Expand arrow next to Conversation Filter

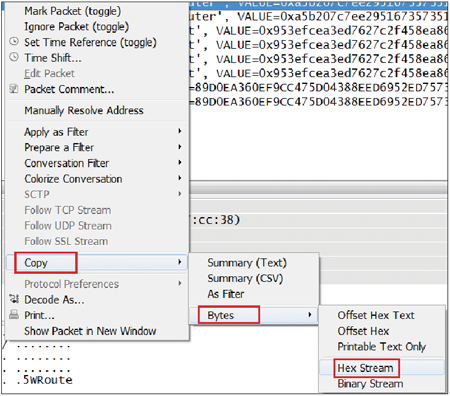click(180, 162)
